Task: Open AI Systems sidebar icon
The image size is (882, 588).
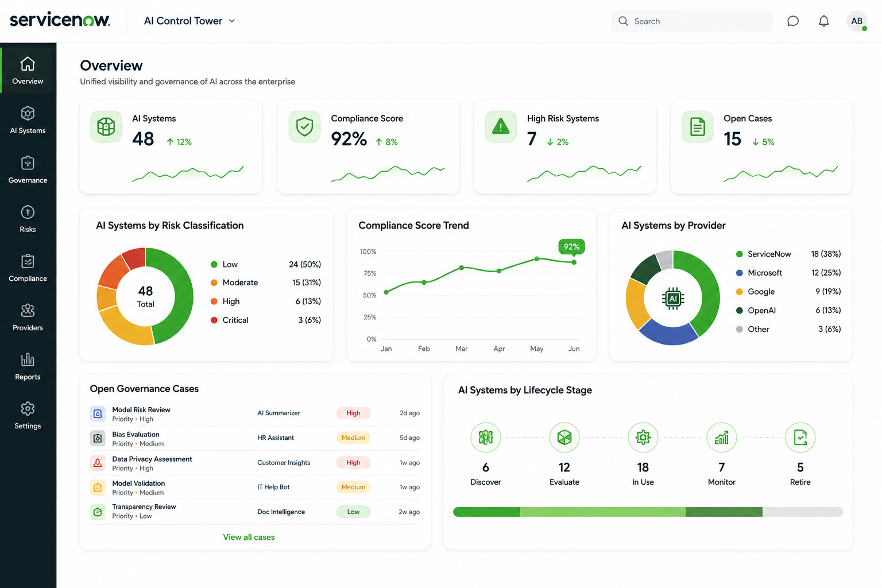Action: tap(28, 113)
